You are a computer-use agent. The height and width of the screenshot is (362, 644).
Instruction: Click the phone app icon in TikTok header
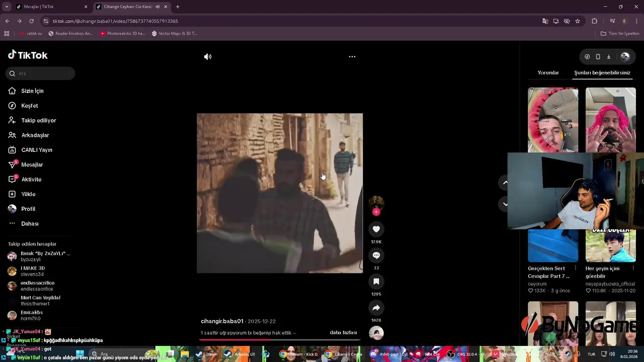pyautogui.click(x=598, y=57)
